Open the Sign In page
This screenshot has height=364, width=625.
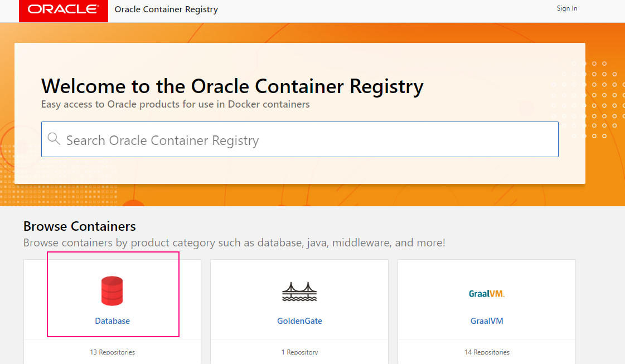tap(566, 8)
